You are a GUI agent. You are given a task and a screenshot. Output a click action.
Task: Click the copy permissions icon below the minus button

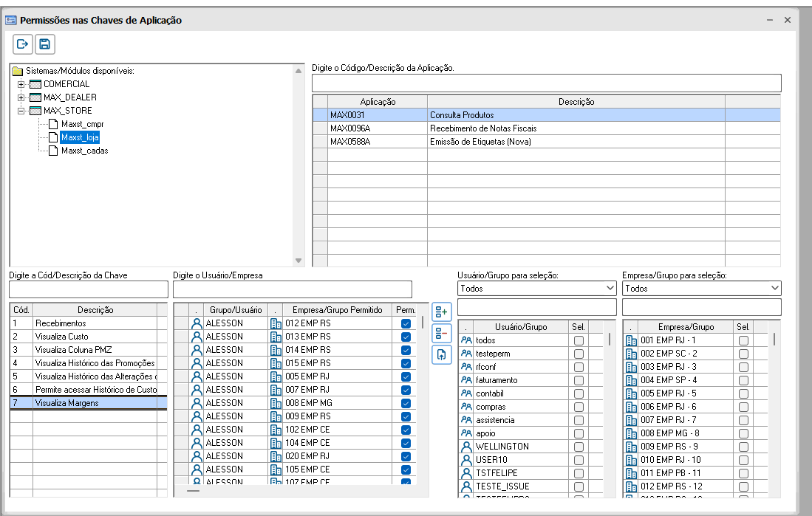point(441,354)
